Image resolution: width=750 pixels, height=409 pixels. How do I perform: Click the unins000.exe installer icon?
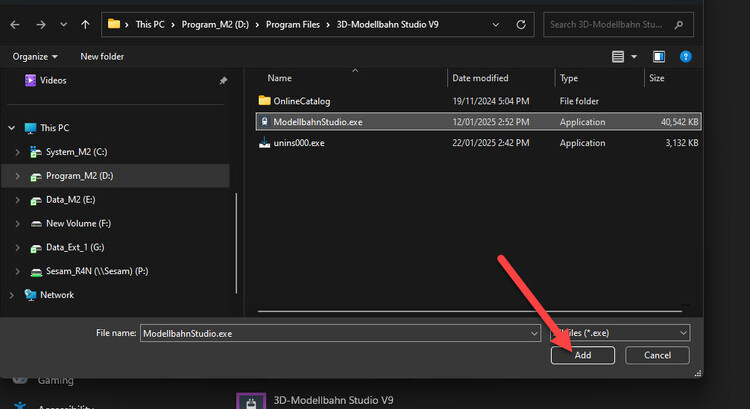[264, 143]
